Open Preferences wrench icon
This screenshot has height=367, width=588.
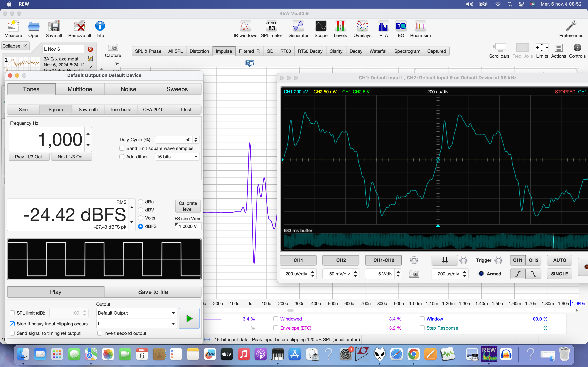point(571,26)
